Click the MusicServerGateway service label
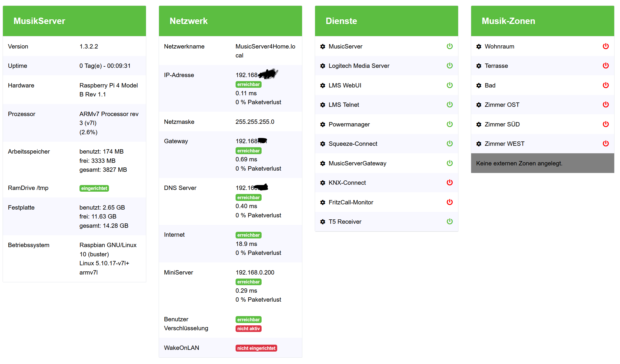Image resolution: width=620 pixels, height=364 pixels. pyautogui.click(x=357, y=163)
